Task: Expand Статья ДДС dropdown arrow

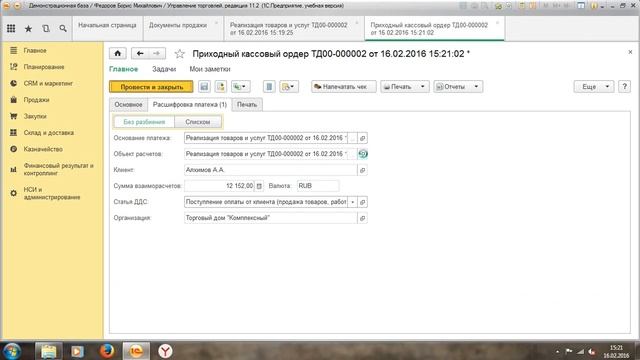Action: point(353,202)
